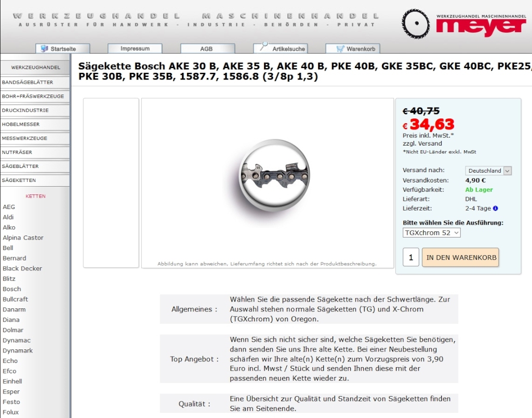Open the Versand nach country dropdown

(x=488, y=171)
